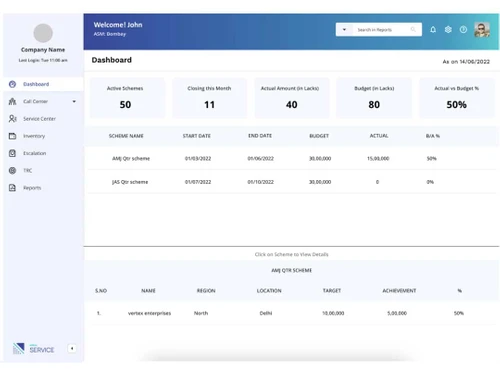Open Service Center menu item
500x375 pixels.
[43, 119]
